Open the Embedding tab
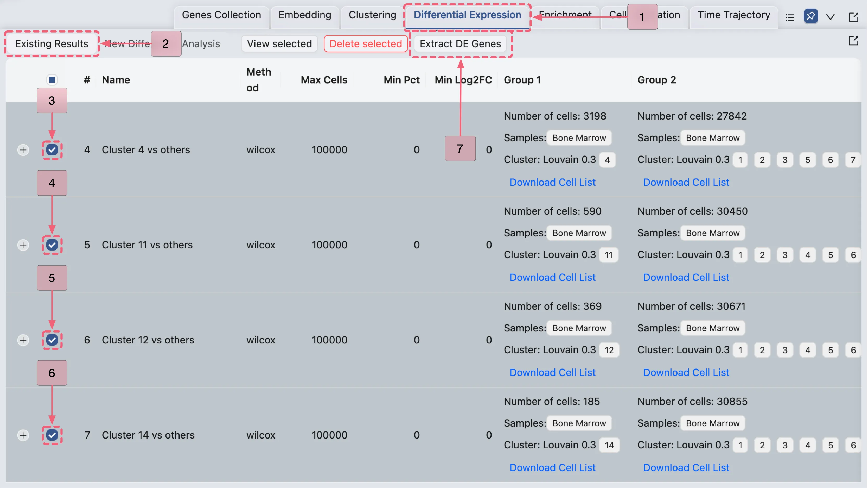Viewport: 868px width, 488px height. (304, 15)
